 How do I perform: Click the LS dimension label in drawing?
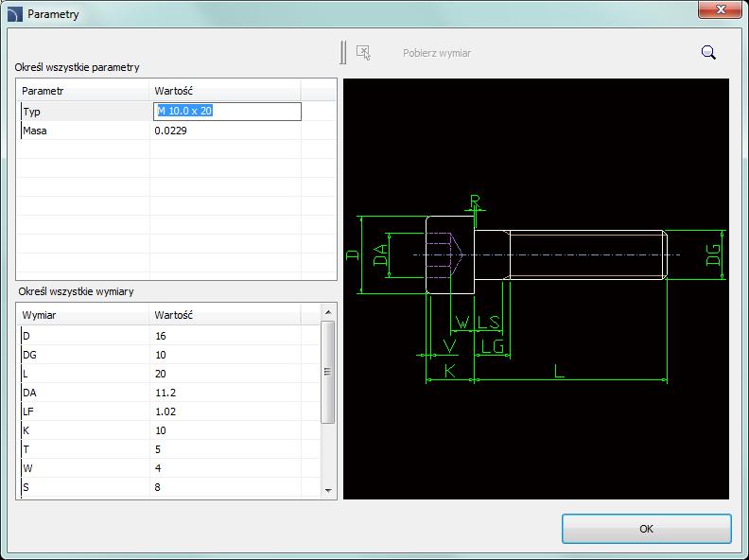tap(489, 323)
